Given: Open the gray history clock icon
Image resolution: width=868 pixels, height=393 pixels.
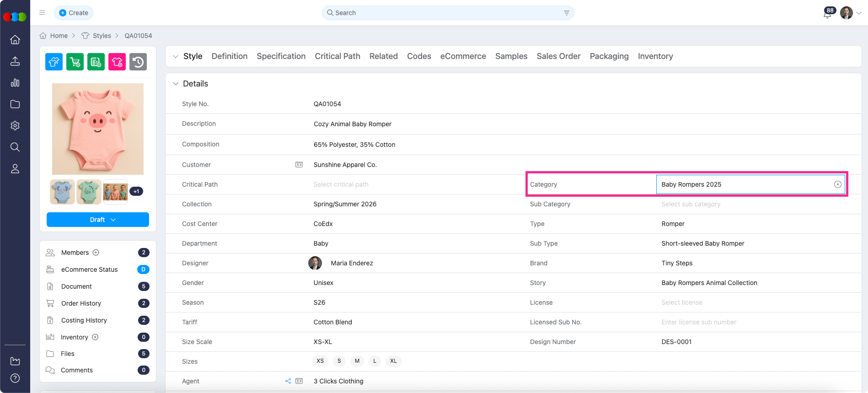Looking at the screenshot, I should (x=138, y=62).
